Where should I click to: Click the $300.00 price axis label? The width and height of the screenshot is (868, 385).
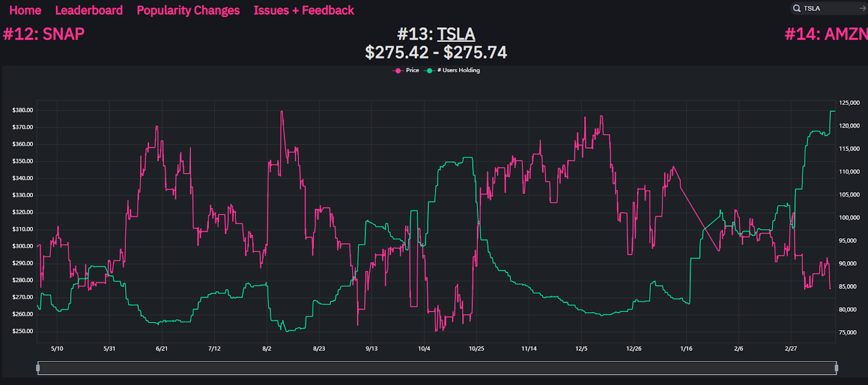tap(23, 246)
